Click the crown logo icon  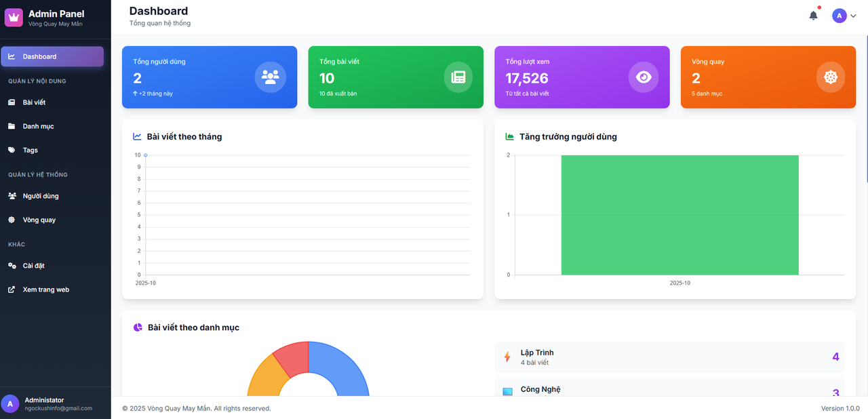14,17
